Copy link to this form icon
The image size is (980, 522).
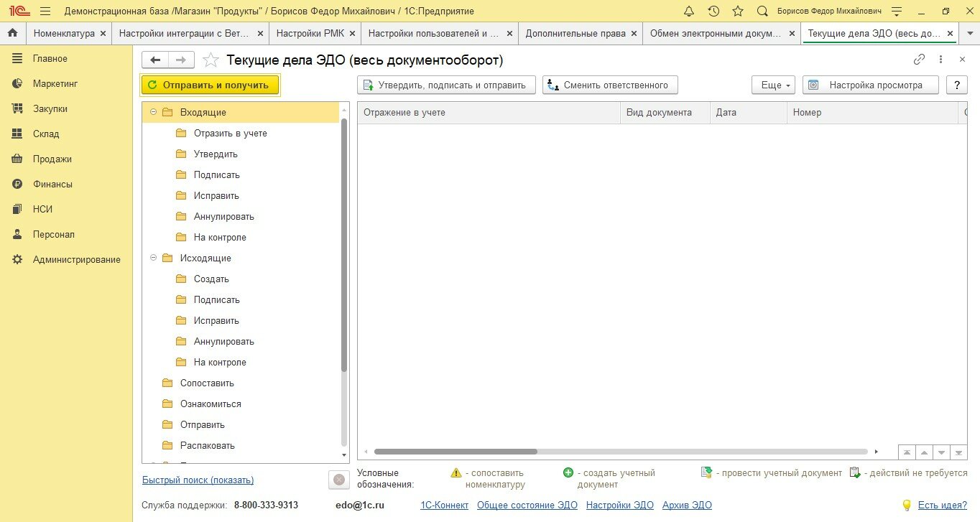919,60
